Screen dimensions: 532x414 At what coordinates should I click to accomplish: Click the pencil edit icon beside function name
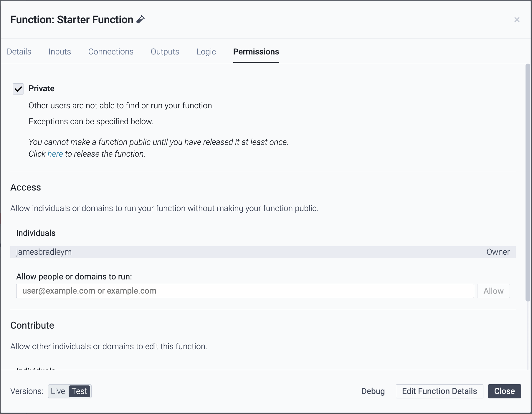(x=141, y=19)
